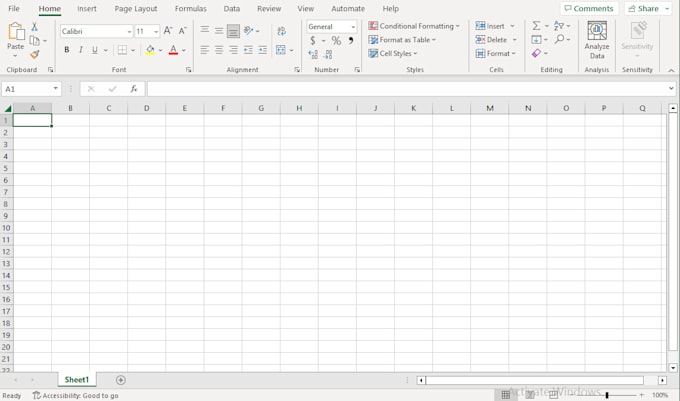The image size is (680, 401).
Task: Toggle Wrap Text
Action: click(x=281, y=30)
